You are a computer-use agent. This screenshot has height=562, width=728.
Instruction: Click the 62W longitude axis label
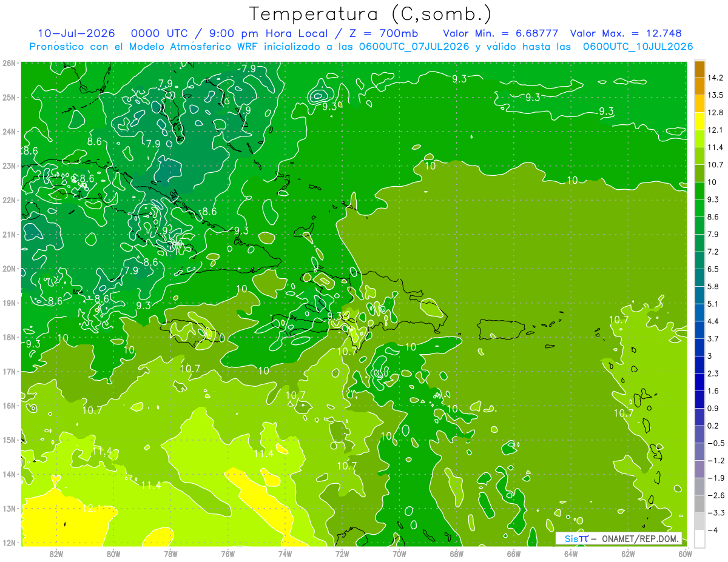pos(628,554)
